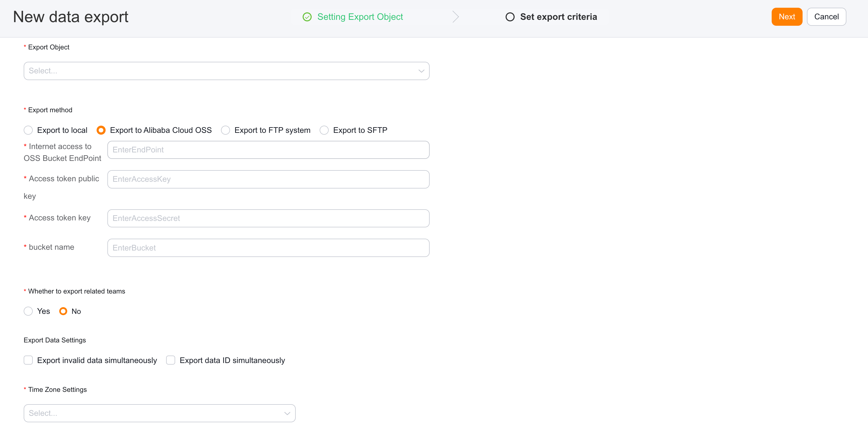868x431 pixels.
Task: Check Export data ID simultaneously
Action: [x=171, y=360]
